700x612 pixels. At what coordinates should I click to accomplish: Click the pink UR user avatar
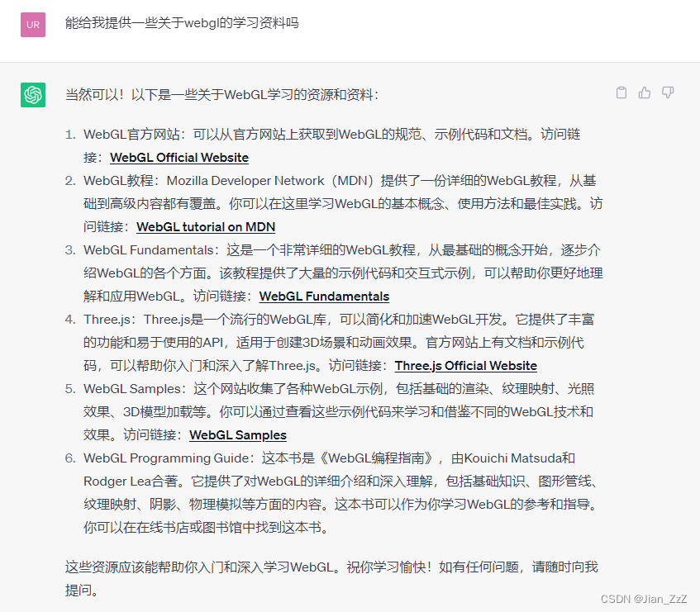coord(33,25)
